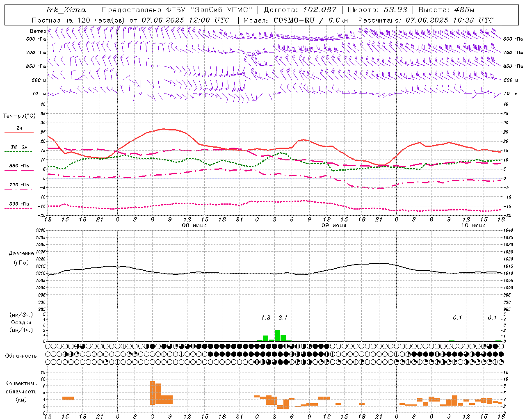Click the precipitation total 3.1

tap(283, 318)
